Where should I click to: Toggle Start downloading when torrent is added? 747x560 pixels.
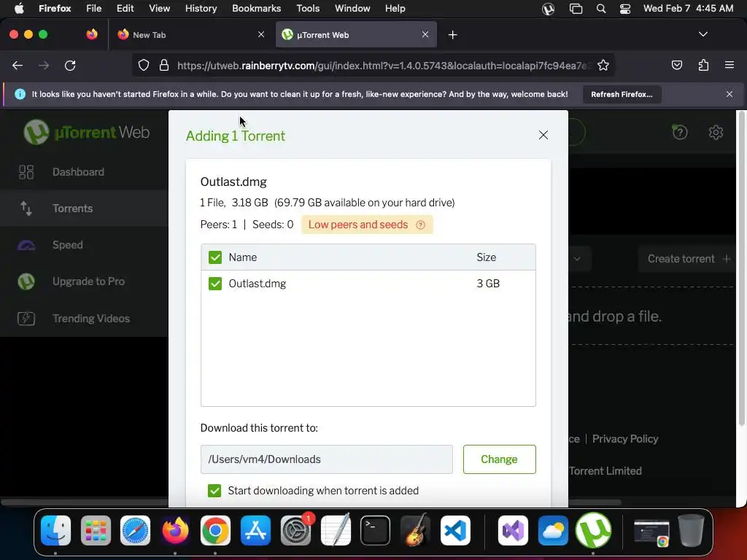(214, 491)
